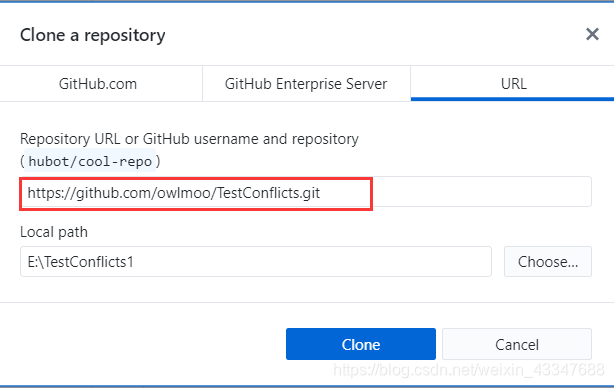Start cloning with the Clone button
Image resolution: width=614 pixels, height=388 pixels.
[x=361, y=344]
